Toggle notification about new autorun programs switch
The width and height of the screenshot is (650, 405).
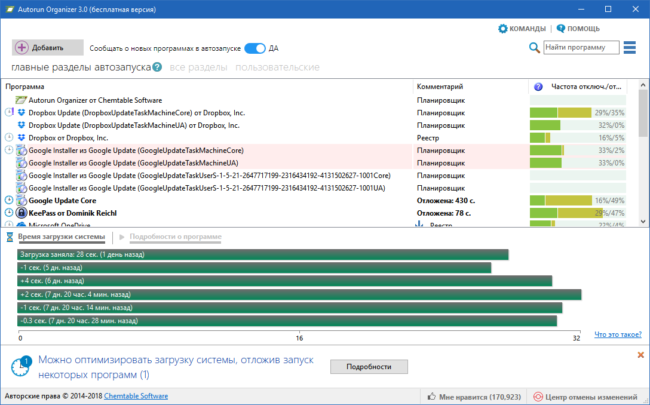point(255,48)
